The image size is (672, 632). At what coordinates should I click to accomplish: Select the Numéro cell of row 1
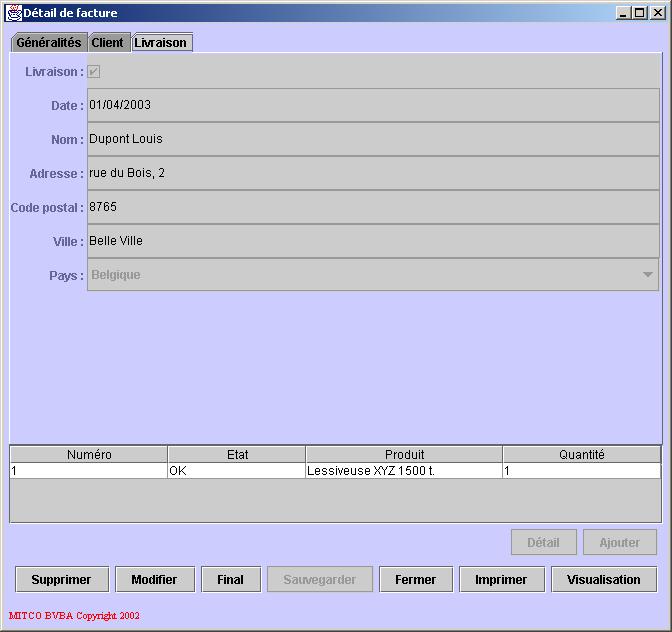pyautogui.click(x=89, y=471)
